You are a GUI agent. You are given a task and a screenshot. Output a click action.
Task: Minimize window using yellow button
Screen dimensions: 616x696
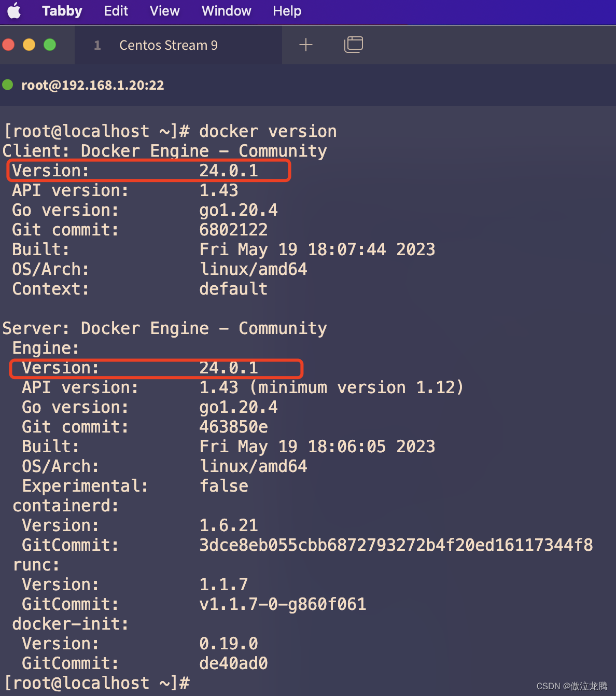[29, 45]
